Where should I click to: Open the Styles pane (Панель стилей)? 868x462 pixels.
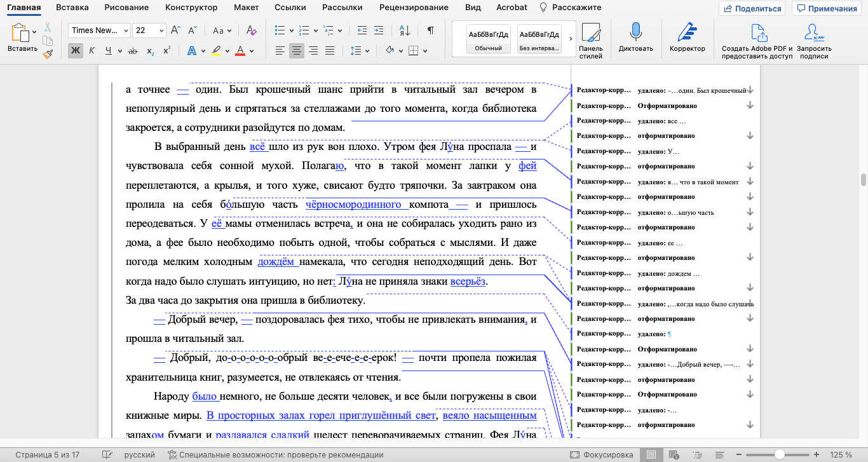click(590, 42)
